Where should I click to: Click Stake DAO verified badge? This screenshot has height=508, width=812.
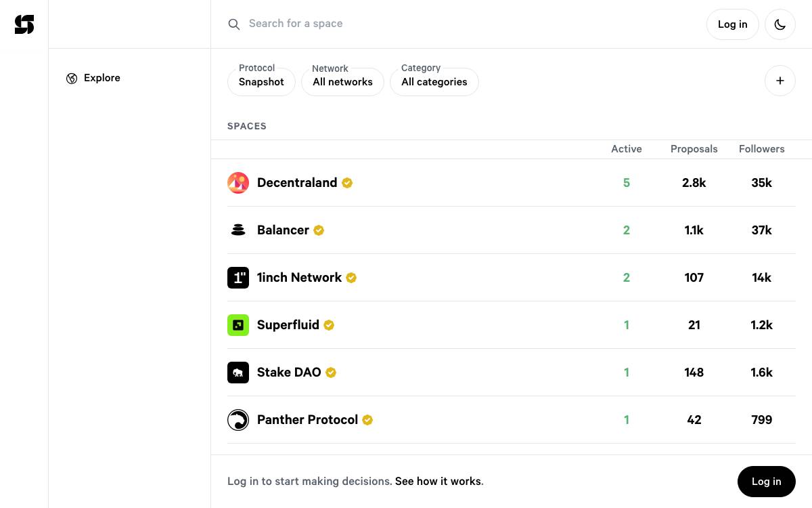[331, 373]
